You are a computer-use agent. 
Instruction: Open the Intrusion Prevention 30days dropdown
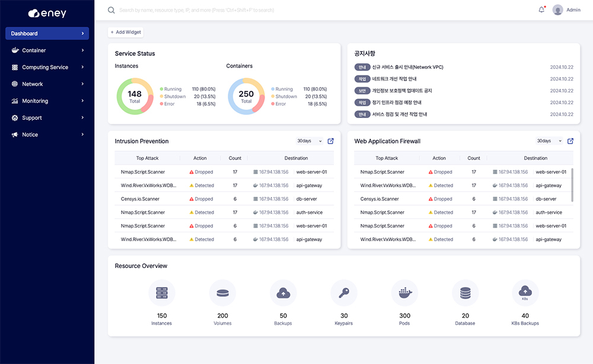pyautogui.click(x=310, y=141)
